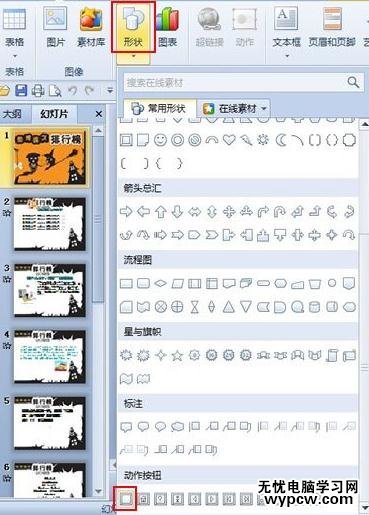The height and width of the screenshot is (515, 369).
Task: Choose the left arrow shape
Action: coord(143,211)
